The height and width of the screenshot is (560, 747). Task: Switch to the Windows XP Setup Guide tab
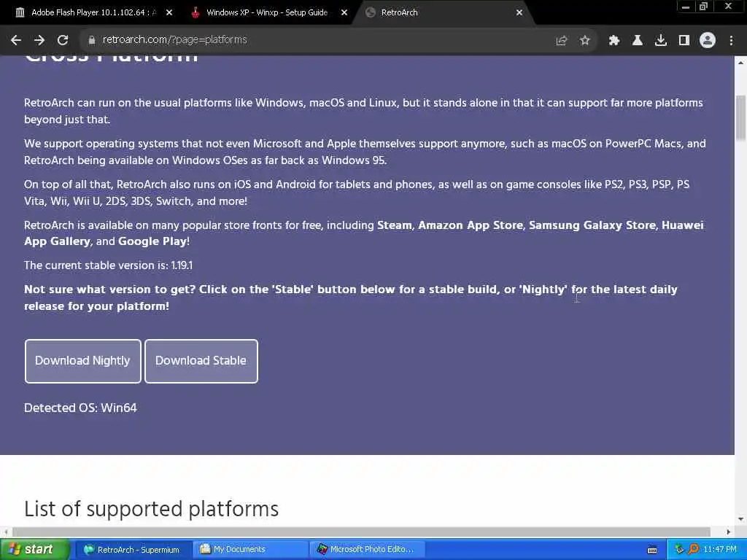(267, 13)
